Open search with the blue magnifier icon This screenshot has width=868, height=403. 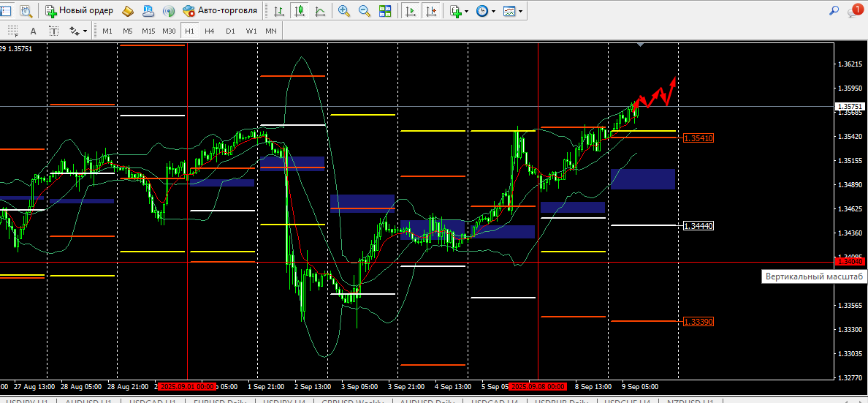[x=834, y=10]
